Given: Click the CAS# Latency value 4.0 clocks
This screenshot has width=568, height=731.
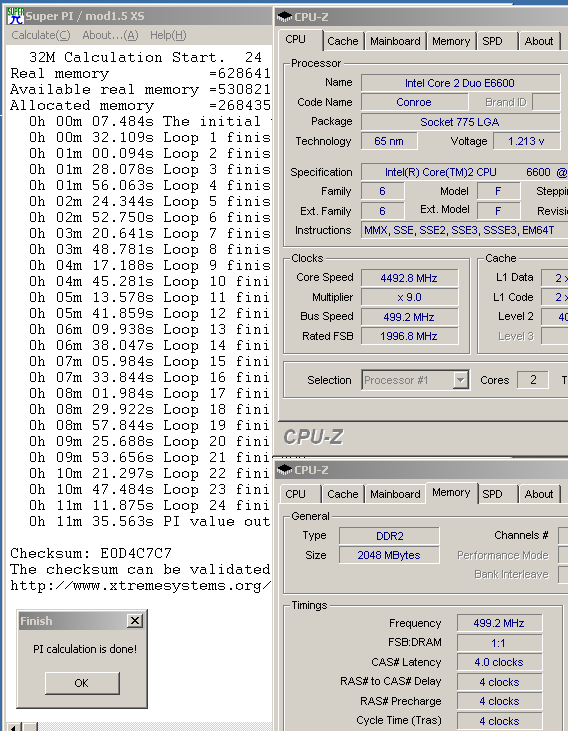Looking at the screenshot, I should pos(499,662).
